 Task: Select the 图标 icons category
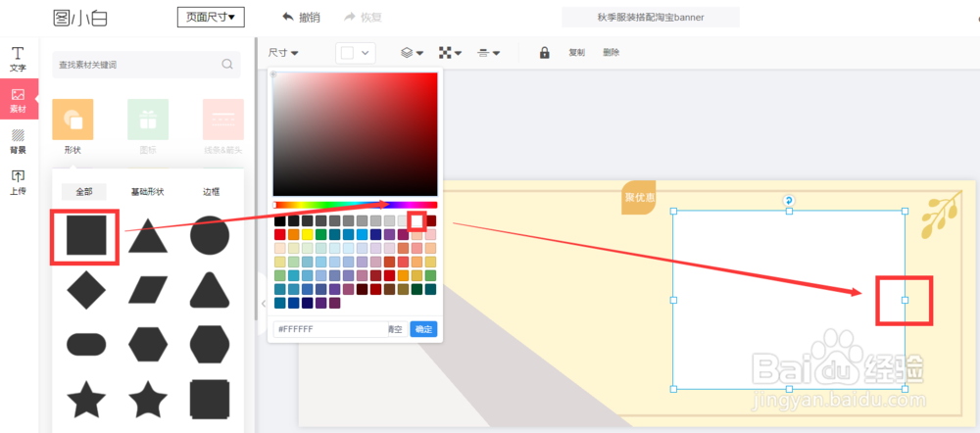click(148, 120)
